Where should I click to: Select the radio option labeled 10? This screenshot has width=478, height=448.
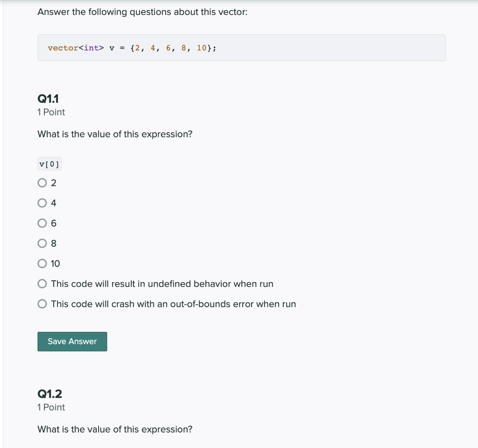click(x=42, y=263)
